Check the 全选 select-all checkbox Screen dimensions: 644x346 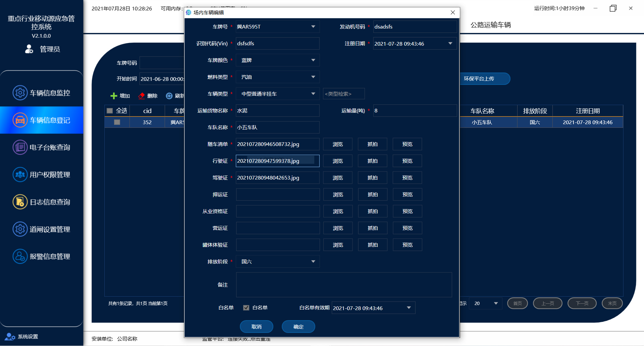point(110,111)
